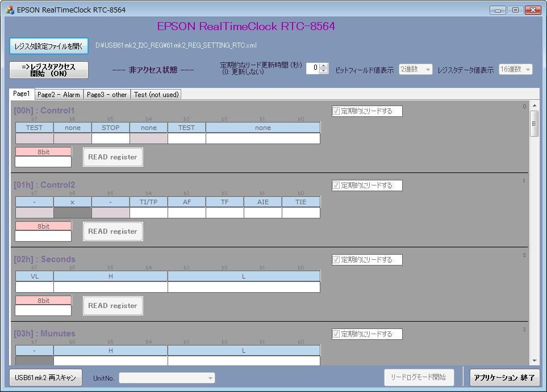Screen dimensions: 547x392
Task: Switch to Page2 - Alarm tab
Action: coord(59,94)
